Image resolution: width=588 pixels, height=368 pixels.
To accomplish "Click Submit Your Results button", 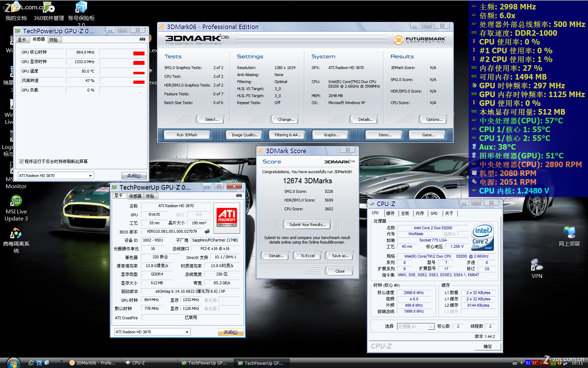I will (x=307, y=225).
